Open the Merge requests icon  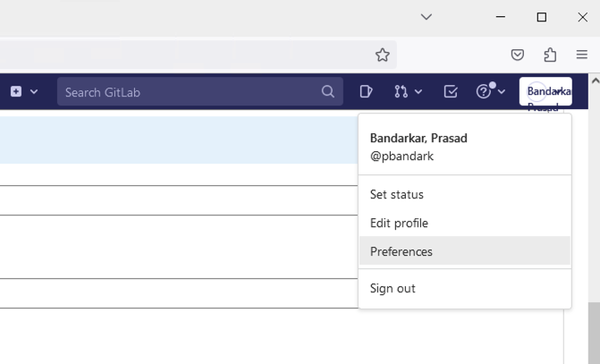pyautogui.click(x=401, y=91)
